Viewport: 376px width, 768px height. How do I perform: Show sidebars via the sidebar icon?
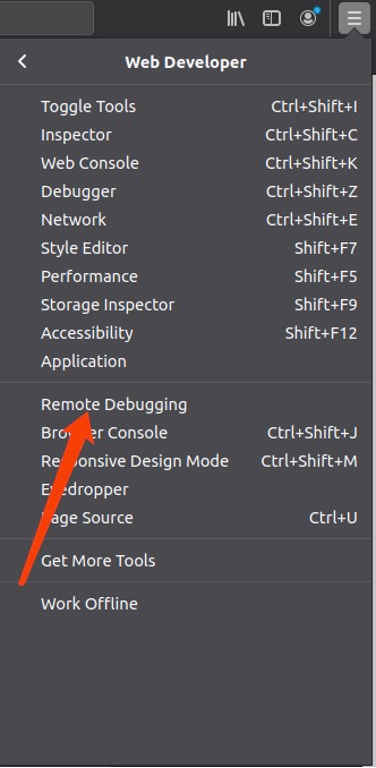click(x=272, y=19)
